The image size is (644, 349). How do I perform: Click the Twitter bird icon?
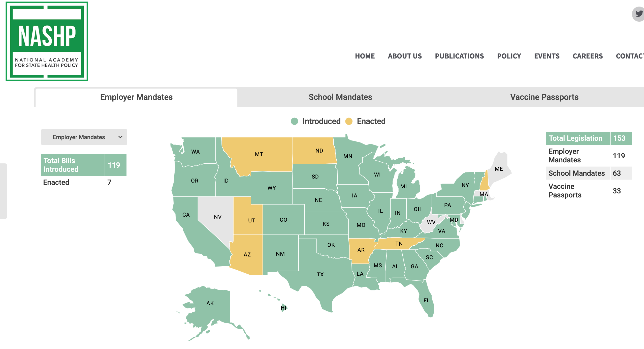click(639, 14)
